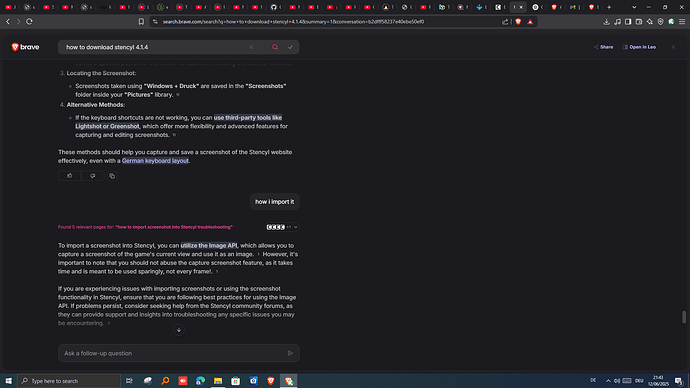Click 'Alternative Methods:' heading

pyautogui.click(x=96, y=105)
